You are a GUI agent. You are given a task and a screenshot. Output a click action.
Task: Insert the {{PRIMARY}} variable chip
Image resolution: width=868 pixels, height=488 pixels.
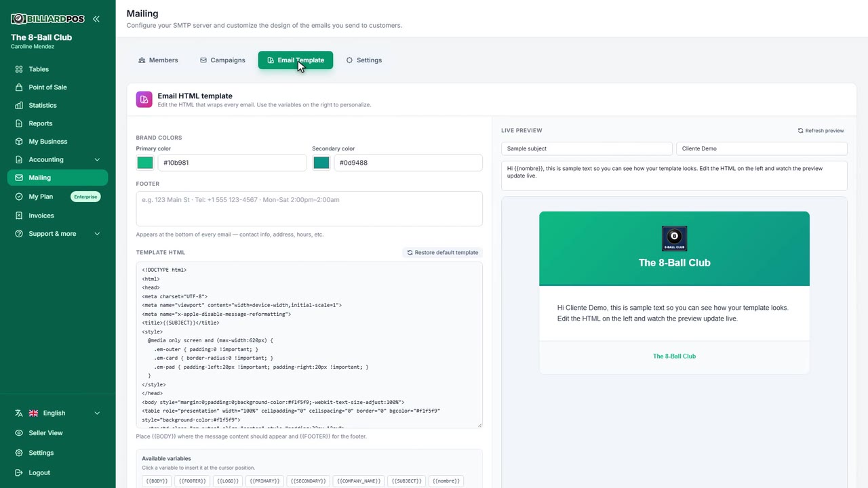click(264, 481)
